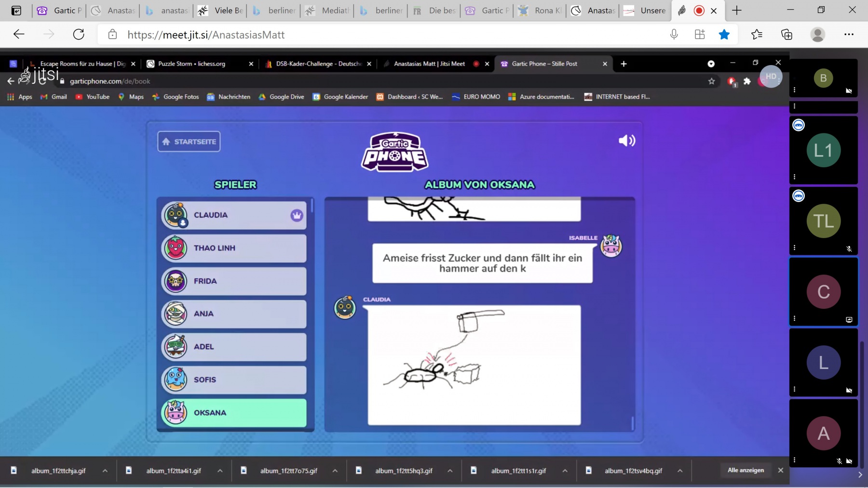The height and width of the screenshot is (488, 868).
Task: Click the STARTSEITE home button
Action: click(189, 142)
